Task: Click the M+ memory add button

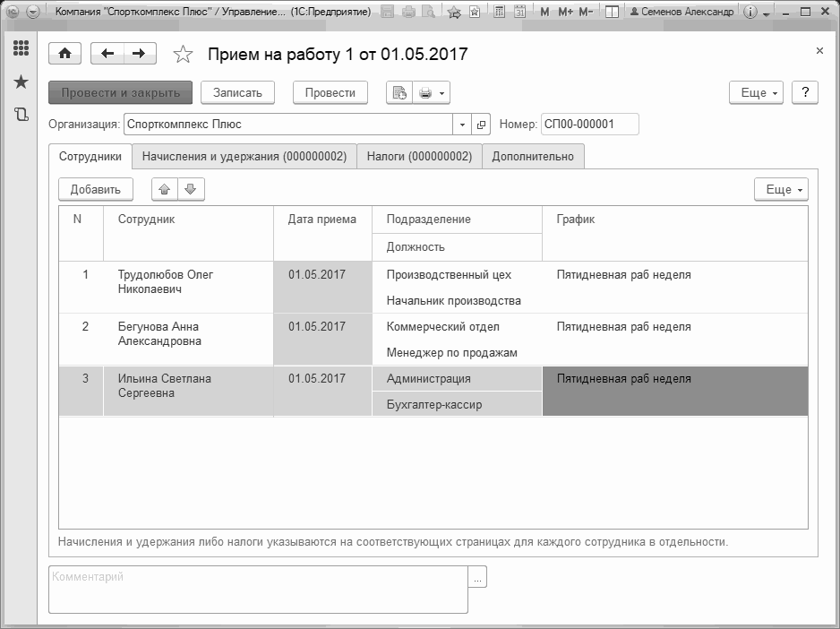Action: (566, 12)
